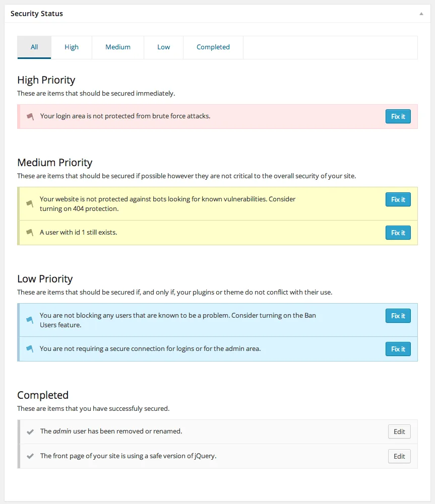The image size is (435, 504).
Task: Click the flag icon beside the user id 1 item
Action: (x=30, y=232)
